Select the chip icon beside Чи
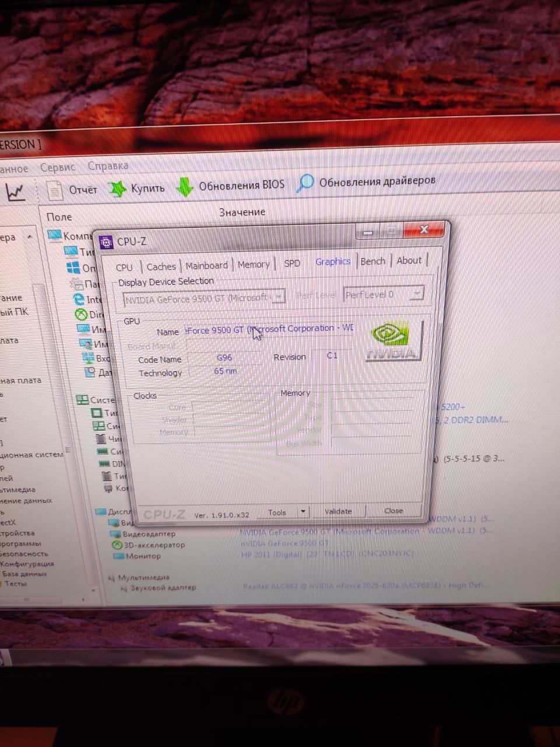The height and width of the screenshot is (747, 560). click(101, 438)
